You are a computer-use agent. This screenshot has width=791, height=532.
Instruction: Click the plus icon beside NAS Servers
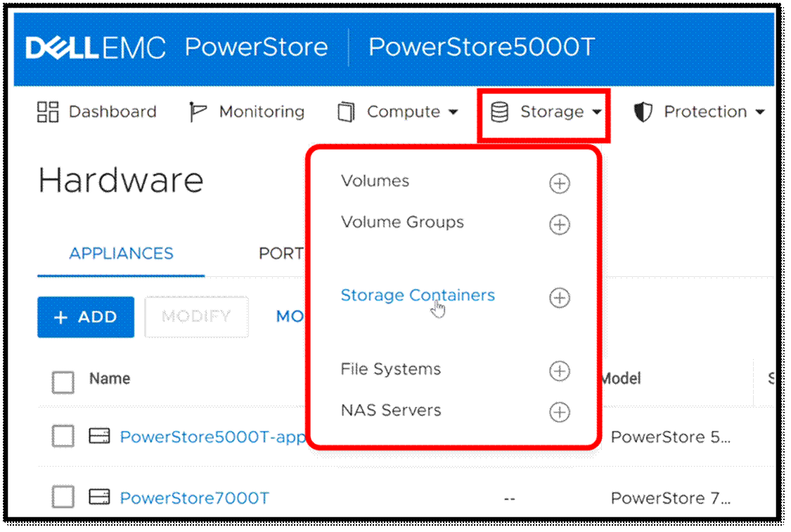click(x=559, y=413)
